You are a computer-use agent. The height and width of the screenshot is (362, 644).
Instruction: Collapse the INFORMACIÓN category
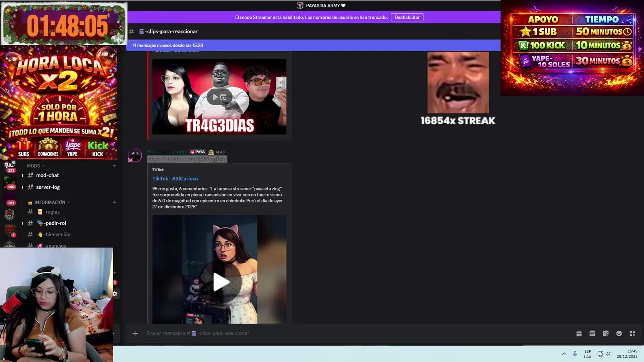(x=49, y=202)
